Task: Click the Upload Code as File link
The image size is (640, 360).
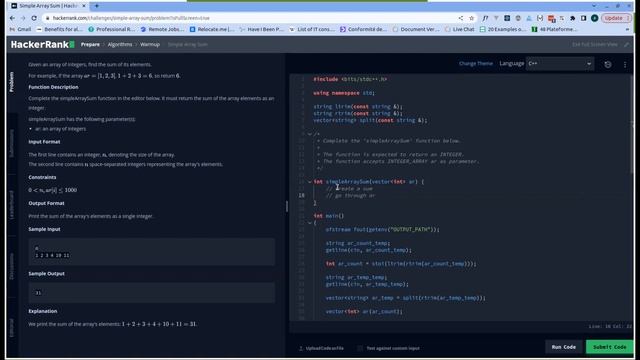Action: [324, 348]
